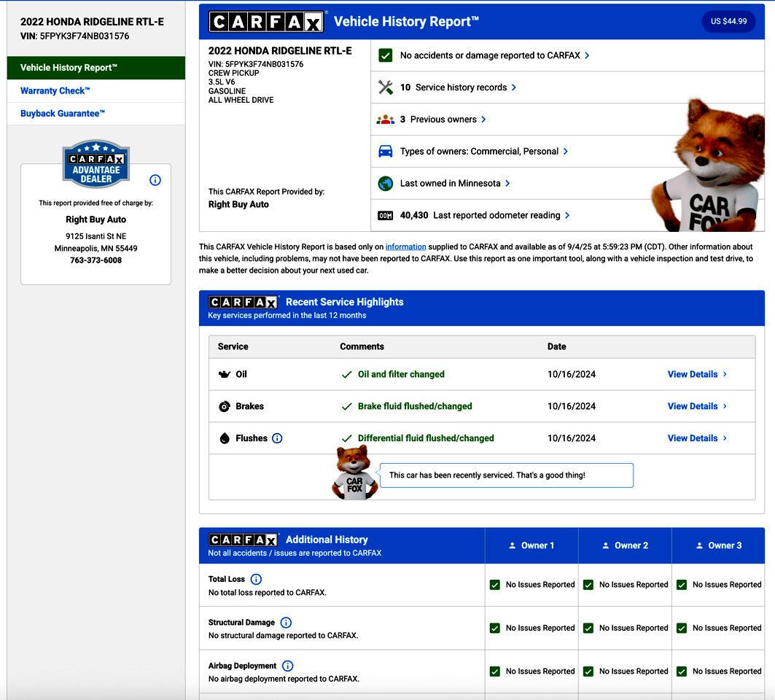View Details for Oil service

pyautogui.click(x=696, y=374)
